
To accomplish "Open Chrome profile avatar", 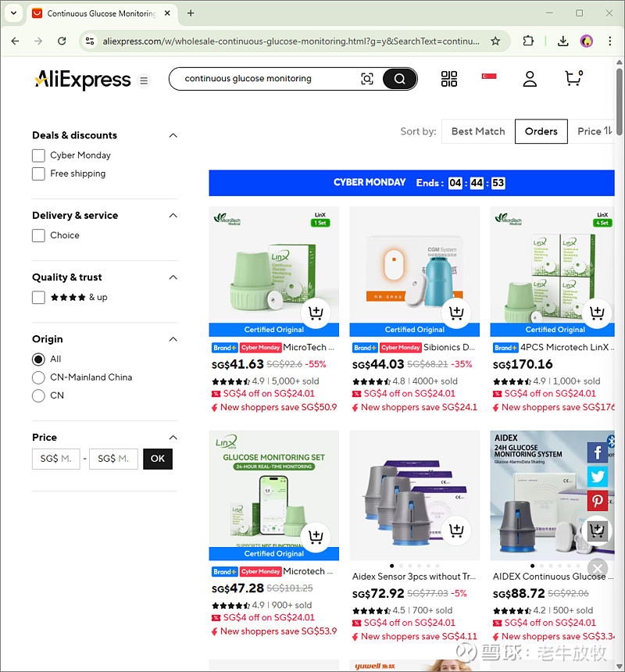I will [587, 41].
